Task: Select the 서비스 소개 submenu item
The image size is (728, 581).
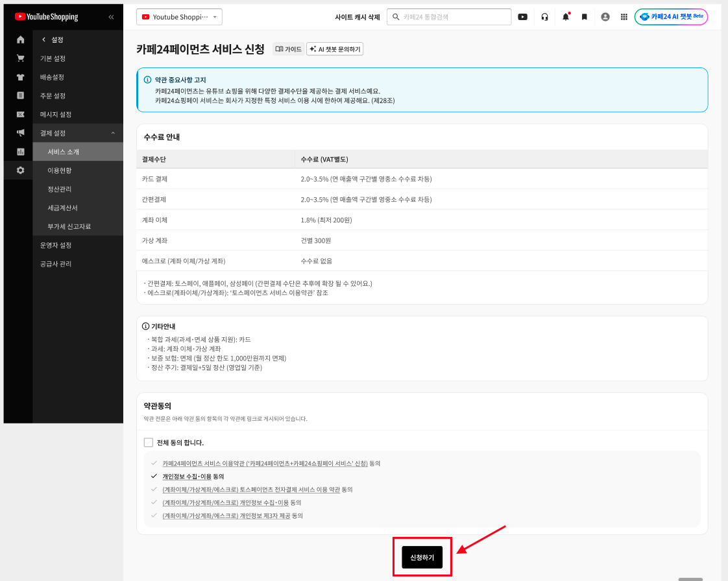Action: [78, 152]
